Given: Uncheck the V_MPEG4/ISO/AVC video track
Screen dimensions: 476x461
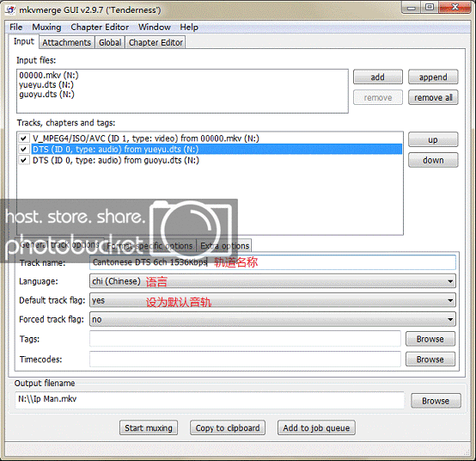Looking at the screenshot, I should pos(24,138).
